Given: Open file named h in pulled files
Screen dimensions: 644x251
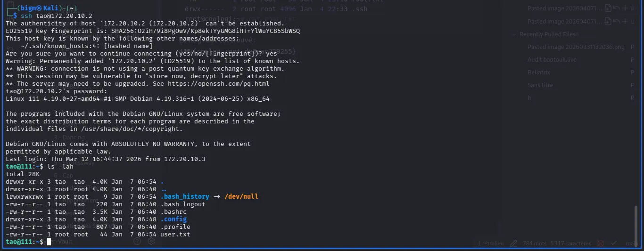Looking at the screenshot, I should (x=529, y=97).
